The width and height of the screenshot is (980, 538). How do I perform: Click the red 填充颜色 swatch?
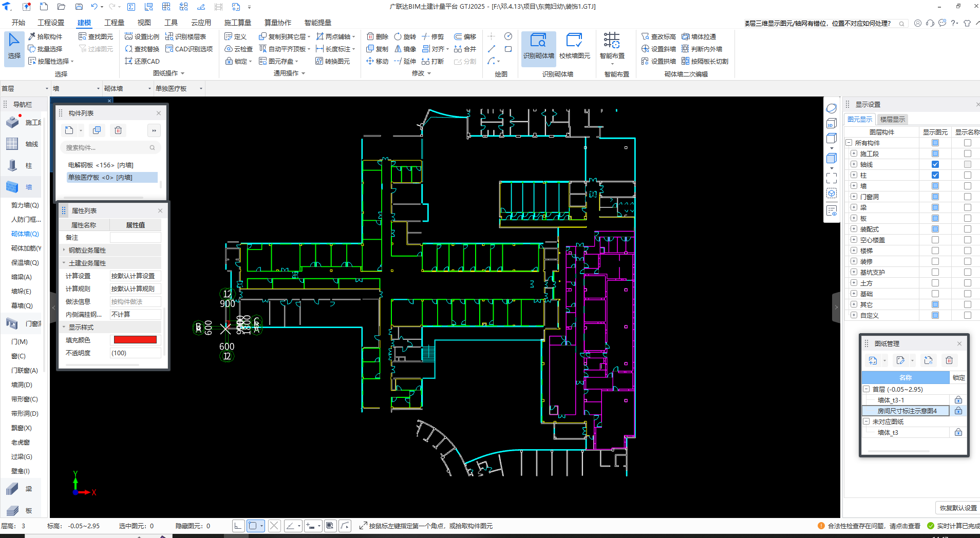pyautogui.click(x=135, y=339)
